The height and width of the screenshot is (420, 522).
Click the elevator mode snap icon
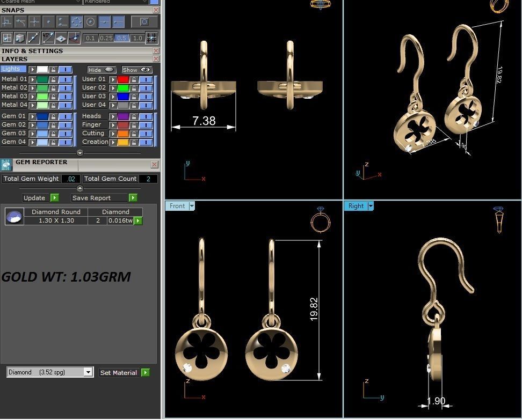click(x=74, y=38)
